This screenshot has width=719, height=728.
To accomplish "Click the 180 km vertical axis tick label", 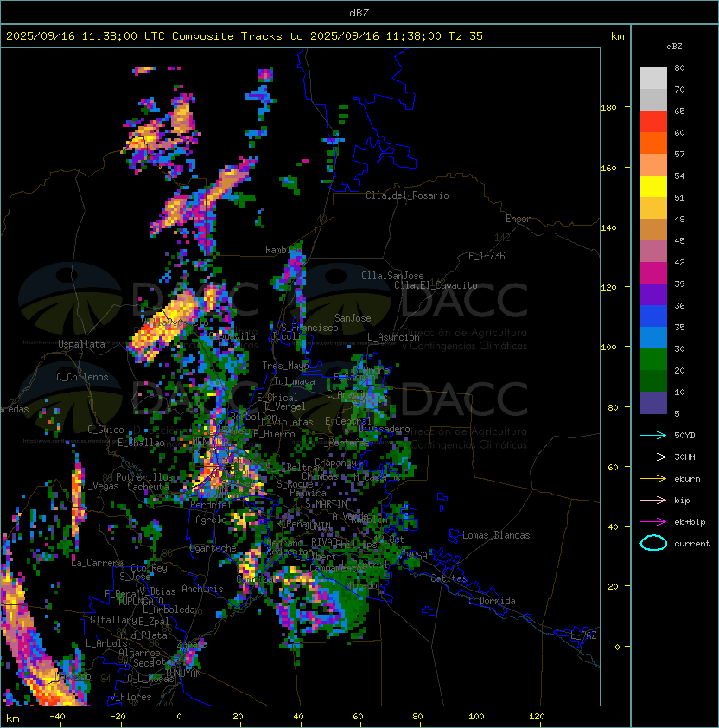I will (x=608, y=108).
